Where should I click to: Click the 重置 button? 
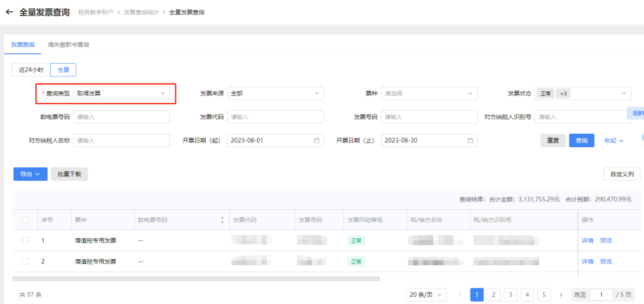point(553,141)
